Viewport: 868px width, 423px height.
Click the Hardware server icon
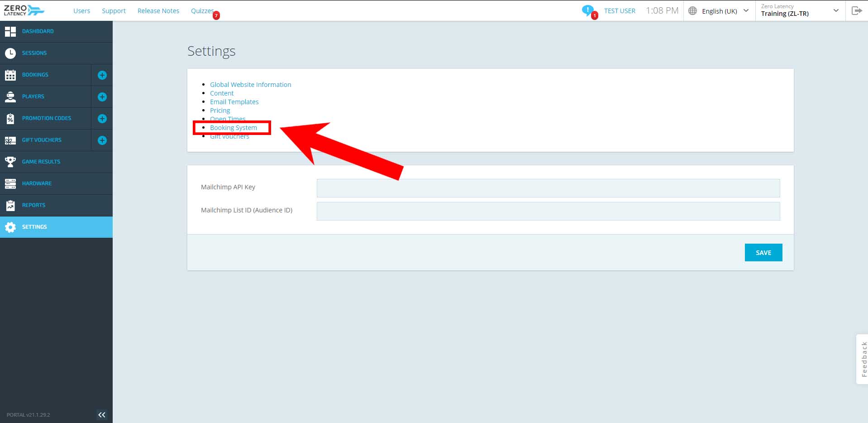(10, 183)
